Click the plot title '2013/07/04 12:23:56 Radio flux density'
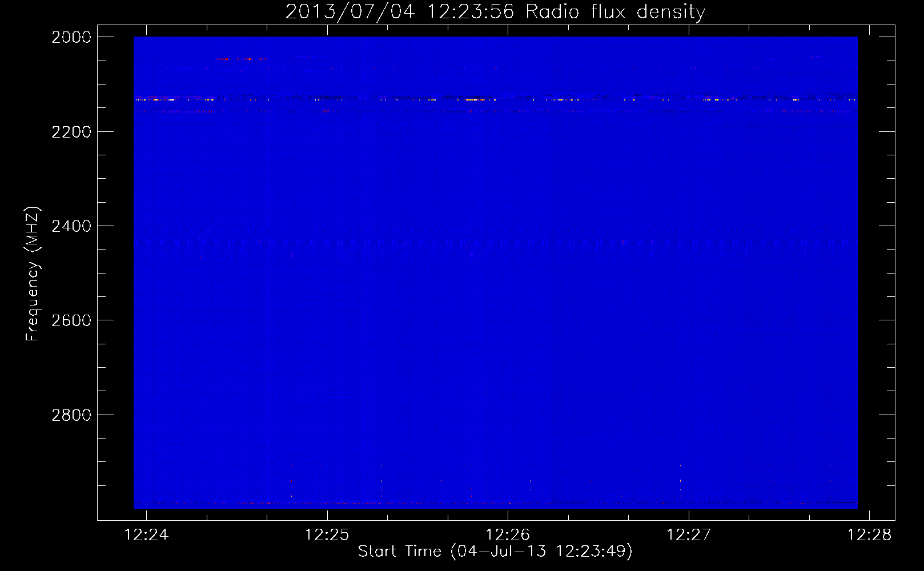This screenshot has width=924, height=571. click(495, 11)
